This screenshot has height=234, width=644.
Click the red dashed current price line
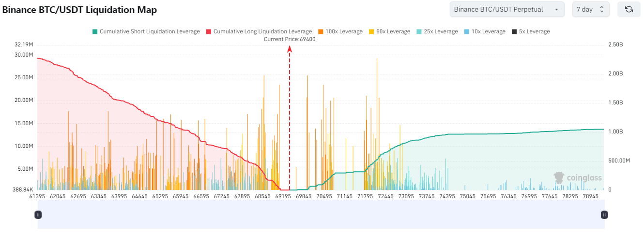pos(290,118)
